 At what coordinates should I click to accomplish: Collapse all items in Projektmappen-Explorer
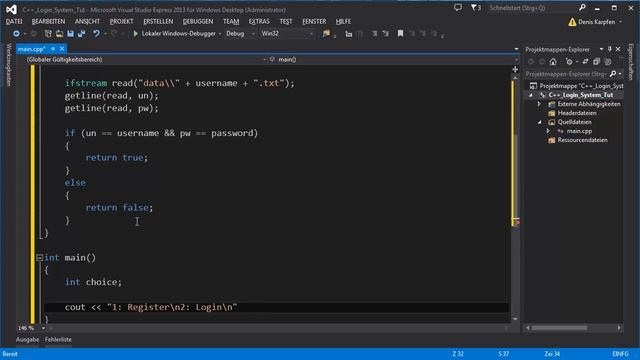(596, 62)
